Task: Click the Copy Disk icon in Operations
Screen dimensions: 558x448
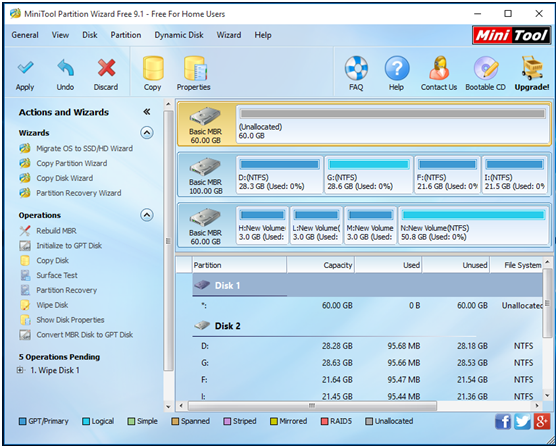Action: click(25, 260)
